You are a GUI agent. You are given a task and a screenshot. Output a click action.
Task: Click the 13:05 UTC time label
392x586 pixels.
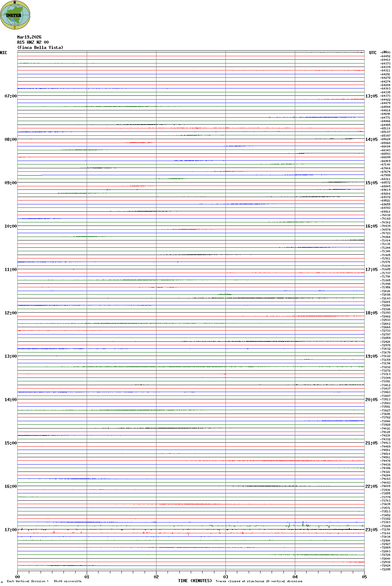371,96
